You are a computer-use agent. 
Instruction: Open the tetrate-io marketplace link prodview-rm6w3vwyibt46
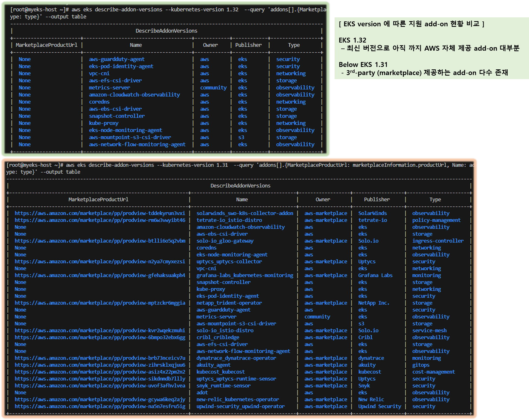(100, 220)
